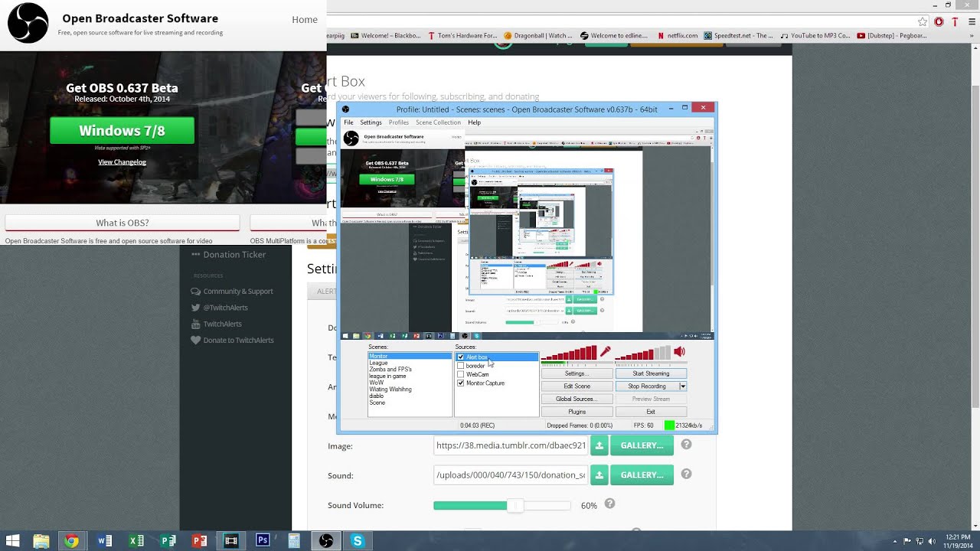Click the download icon beside the Sound field
Viewport: 980px width, 551px height.
point(599,475)
